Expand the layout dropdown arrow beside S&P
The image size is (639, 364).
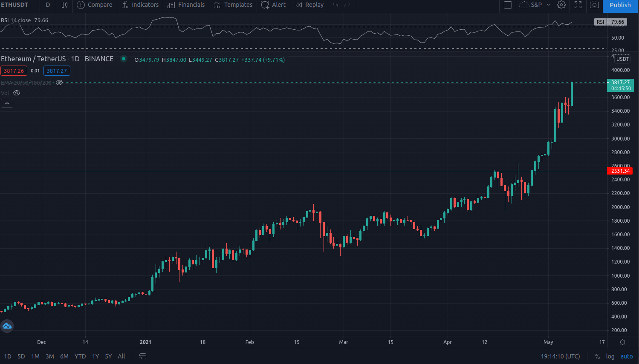point(549,5)
